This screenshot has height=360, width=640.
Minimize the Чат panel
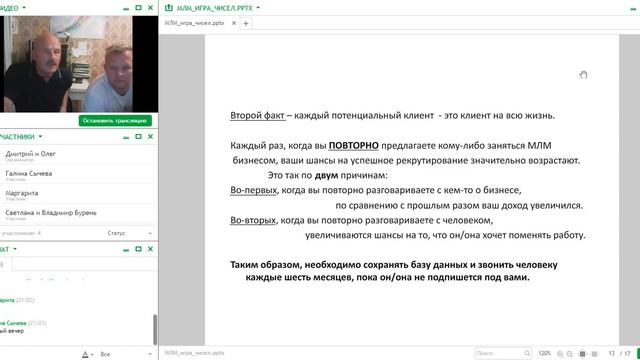coord(126,249)
